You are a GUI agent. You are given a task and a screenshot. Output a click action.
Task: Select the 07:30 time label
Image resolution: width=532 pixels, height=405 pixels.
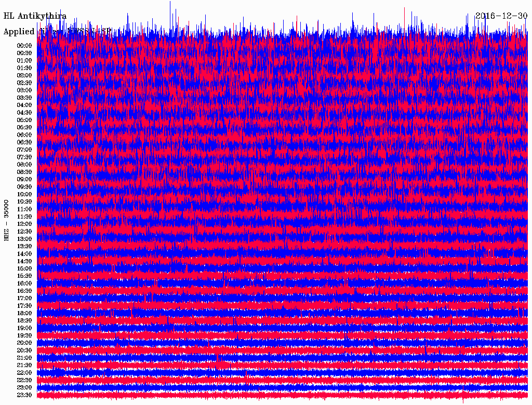pyautogui.click(x=24, y=157)
